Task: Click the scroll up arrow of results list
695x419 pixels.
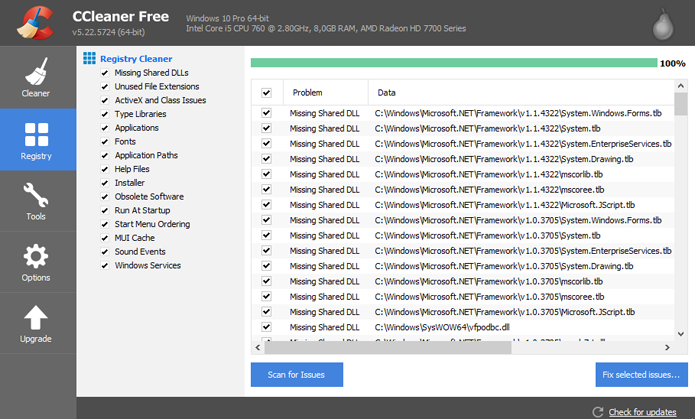Action: [681, 86]
